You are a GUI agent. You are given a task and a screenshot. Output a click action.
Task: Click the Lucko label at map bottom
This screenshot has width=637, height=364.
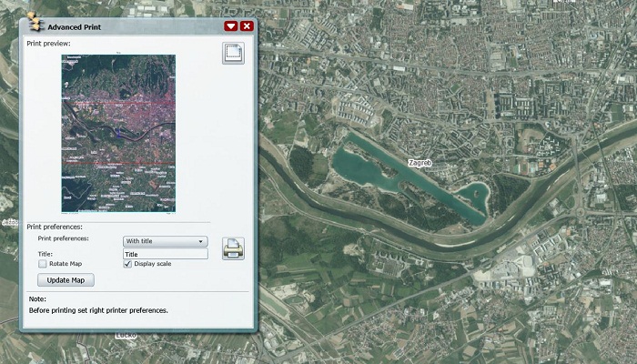[x=126, y=336]
